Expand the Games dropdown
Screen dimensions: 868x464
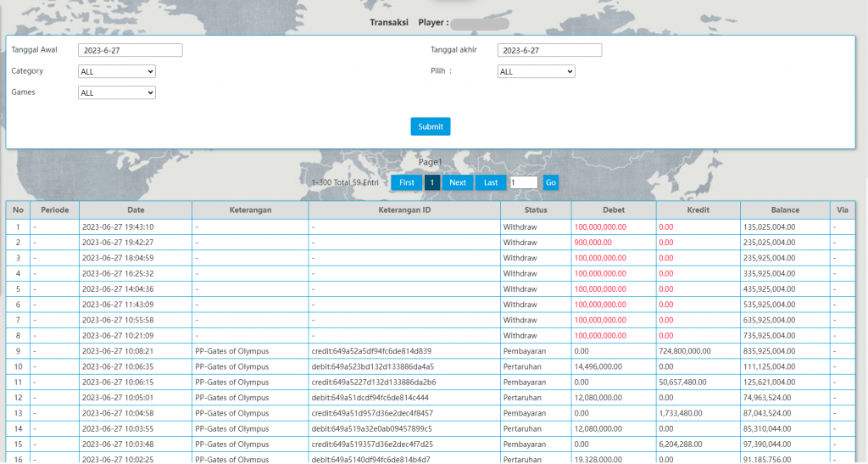tap(116, 92)
